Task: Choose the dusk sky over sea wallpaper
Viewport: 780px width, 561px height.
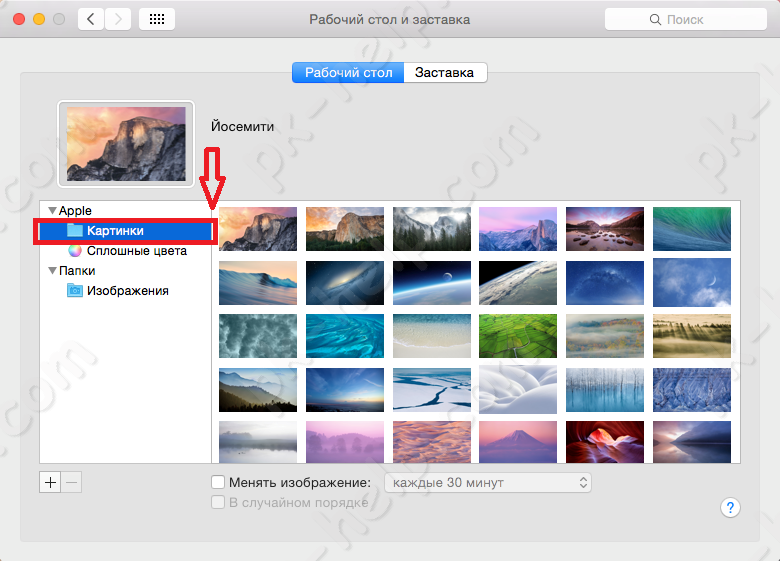Action: 345,389
